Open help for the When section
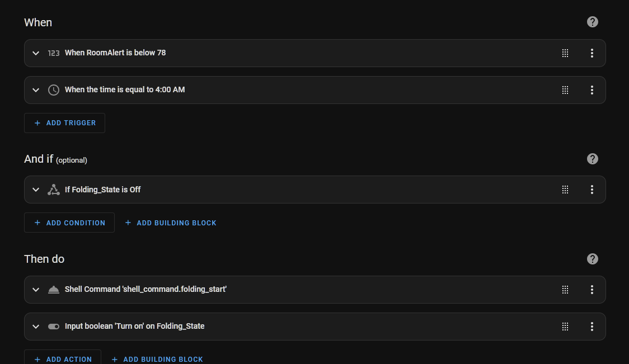The image size is (629, 364). (x=592, y=22)
